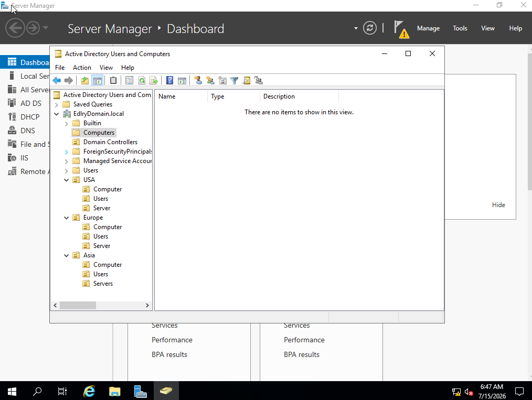This screenshot has height=400, width=532.
Task: Click the tree pane horizontal scrollbar thumb
Action: tap(78, 306)
